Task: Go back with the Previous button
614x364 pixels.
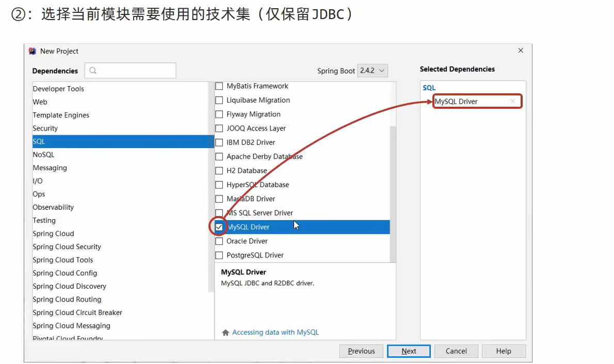Action: tap(361, 351)
